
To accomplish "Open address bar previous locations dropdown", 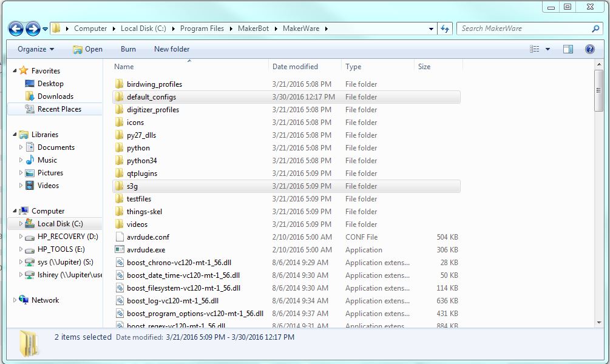I will (x=431, y=29).
